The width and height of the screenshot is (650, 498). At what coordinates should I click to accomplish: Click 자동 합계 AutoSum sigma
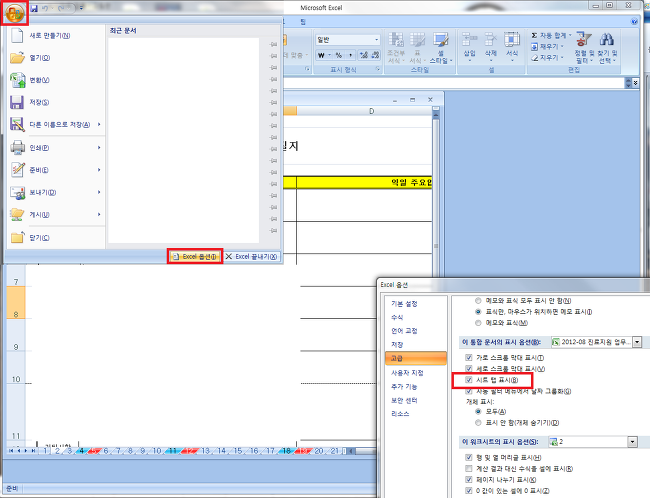[551, 36]
